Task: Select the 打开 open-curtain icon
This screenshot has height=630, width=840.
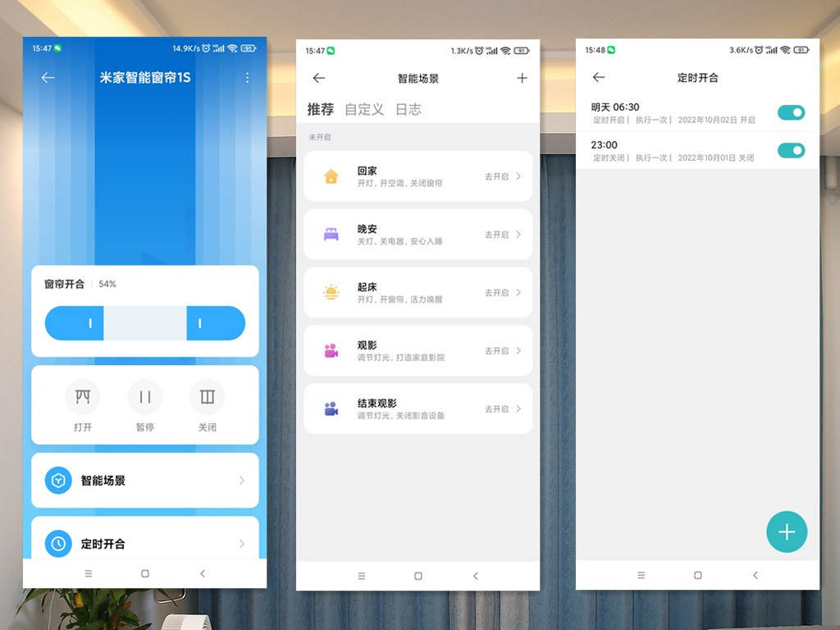Action: 82,398
